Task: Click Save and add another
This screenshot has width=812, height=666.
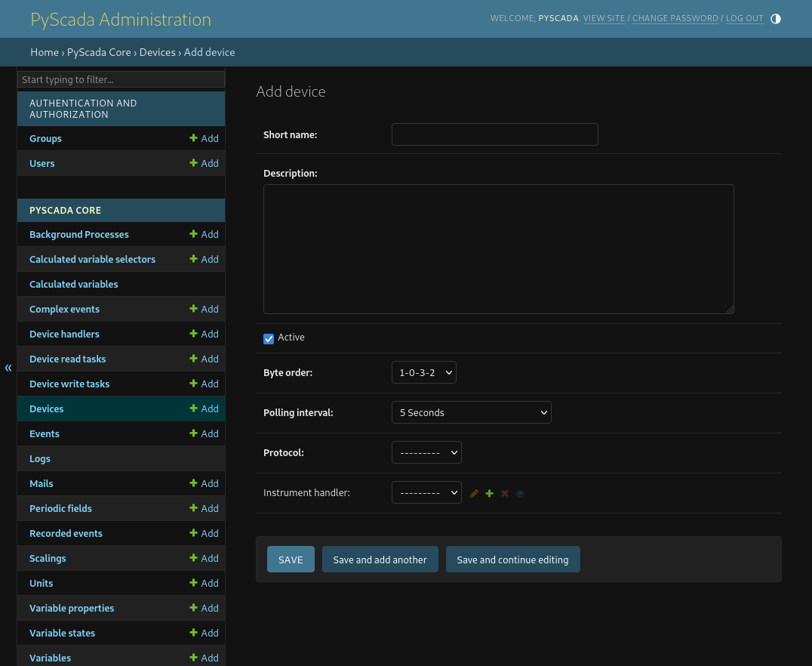Action: tap(380, 560)
